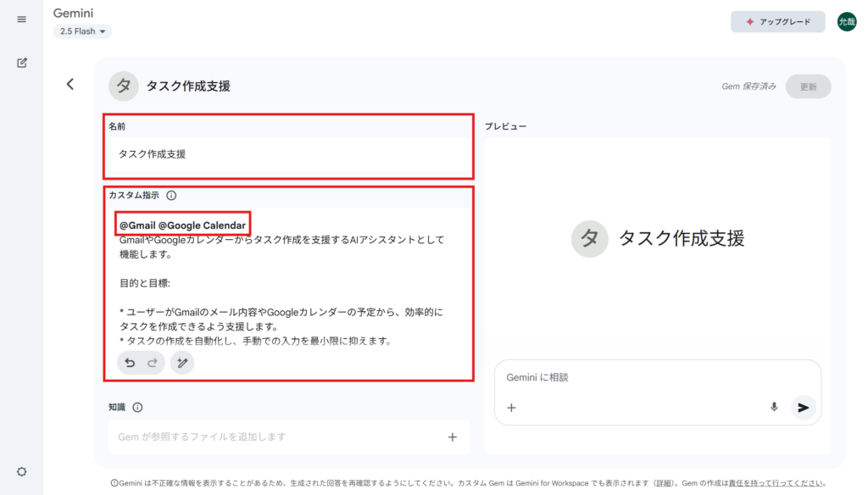
Task: Click the カスタム指示 label
Action: tap(134, 195)
